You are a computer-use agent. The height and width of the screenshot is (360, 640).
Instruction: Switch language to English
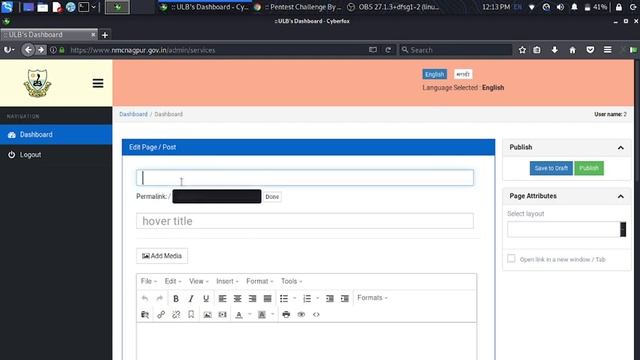tap(435, 74)
